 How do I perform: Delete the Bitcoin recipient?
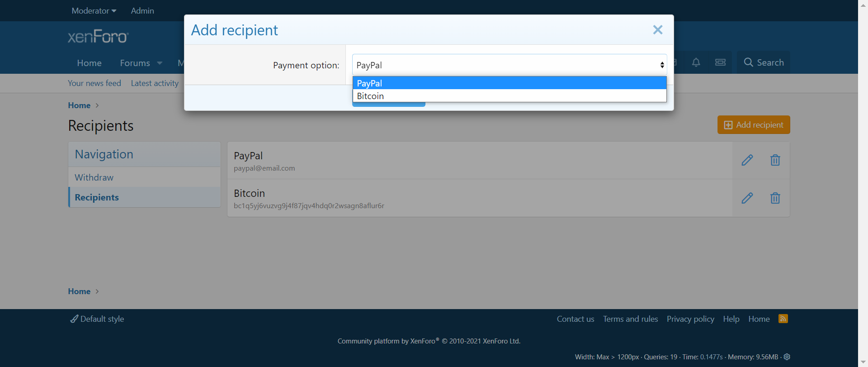point(775,198)
